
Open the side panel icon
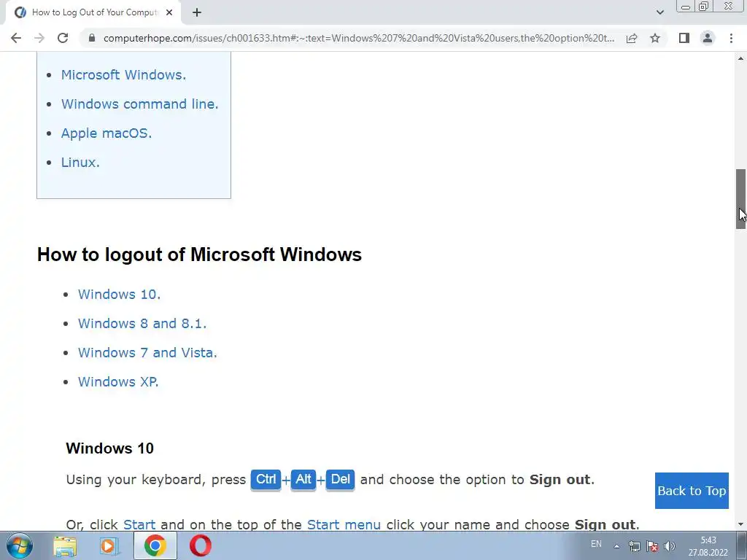click(x=684, y=38)
